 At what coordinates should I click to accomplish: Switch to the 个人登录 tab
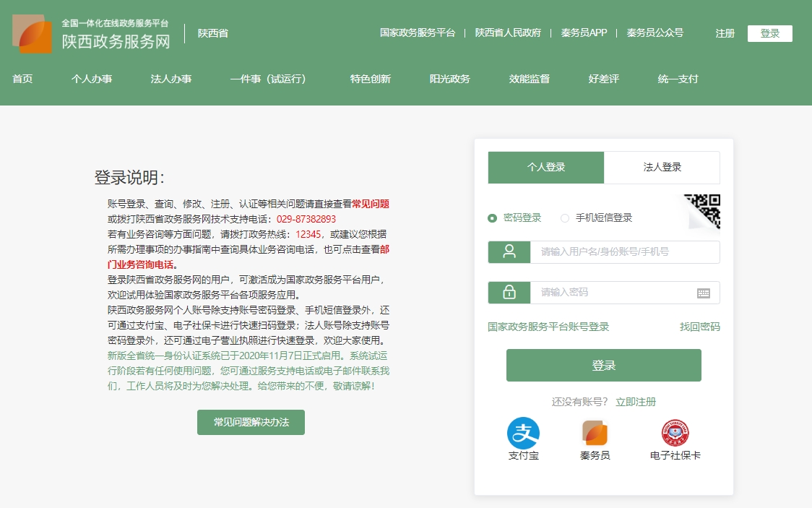pyautogui.click(x=546, y=167)
